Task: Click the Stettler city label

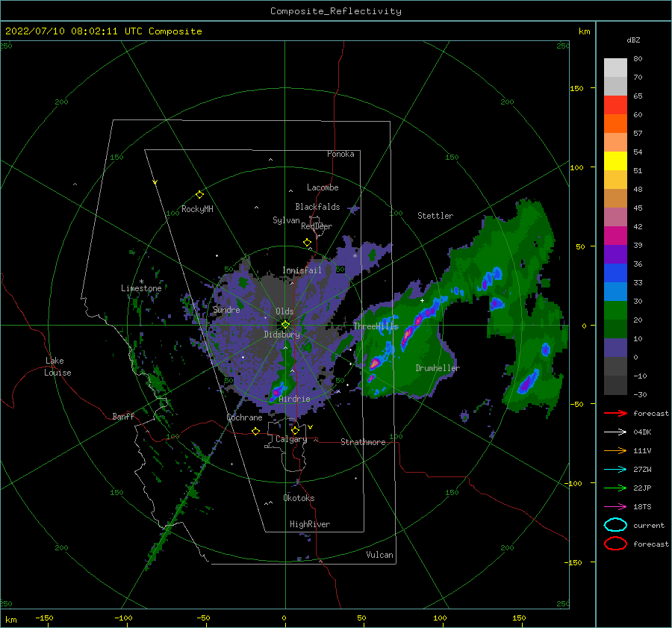Action: click(435, 216)
